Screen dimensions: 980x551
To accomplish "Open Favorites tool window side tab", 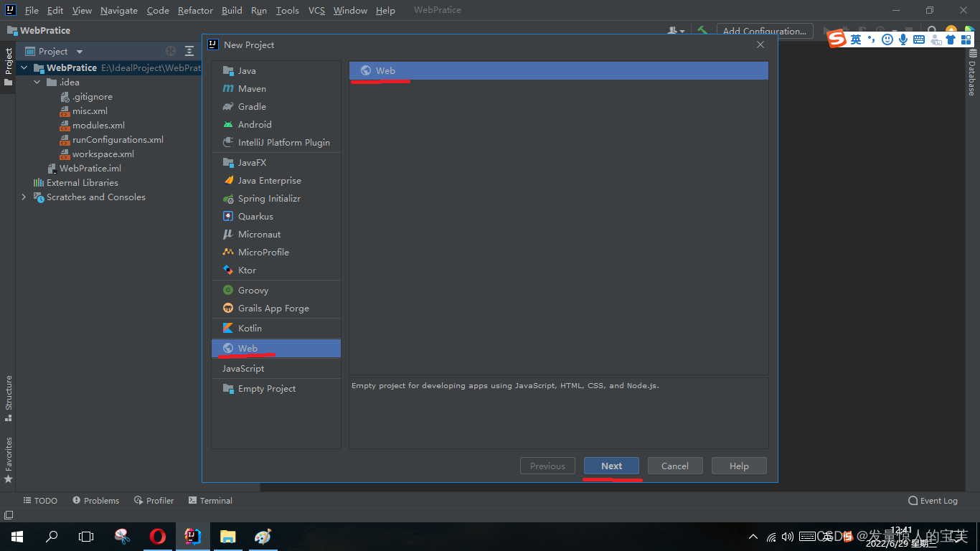I will point(8,460).
